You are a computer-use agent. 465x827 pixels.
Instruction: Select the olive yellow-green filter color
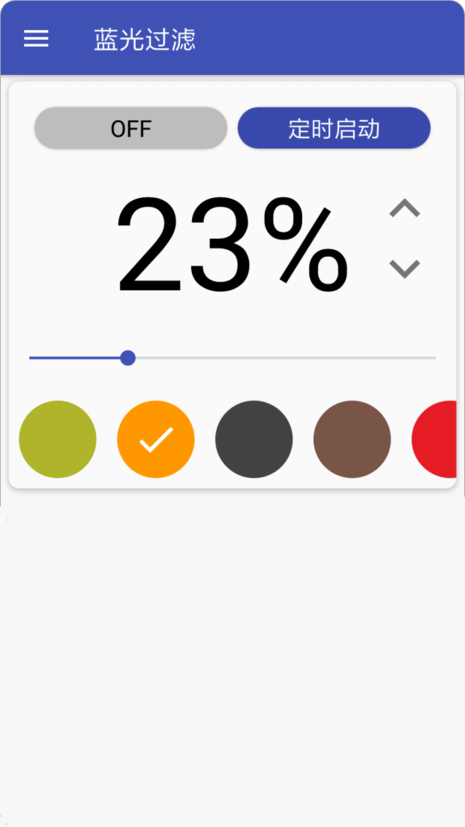click(x=57, y=439)
